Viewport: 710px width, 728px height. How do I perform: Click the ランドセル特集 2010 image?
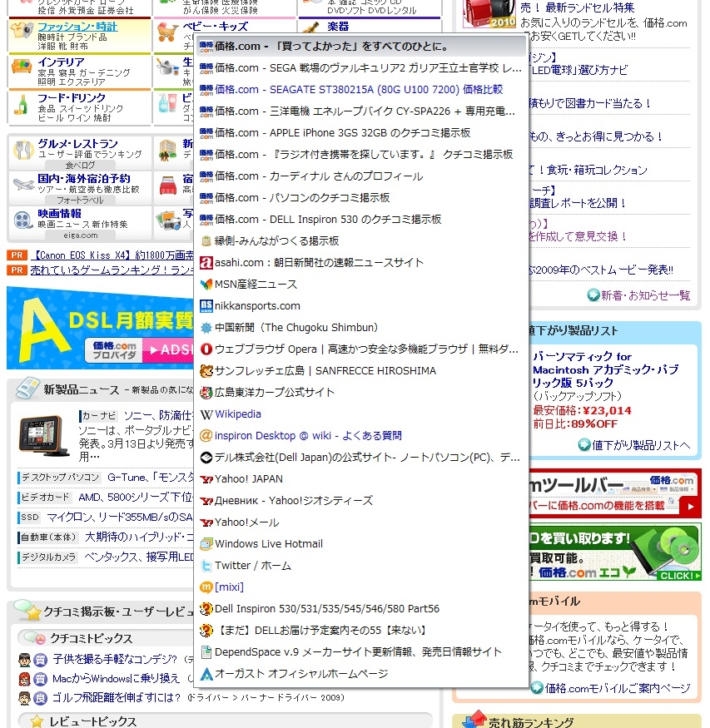[x=489, y=14]
